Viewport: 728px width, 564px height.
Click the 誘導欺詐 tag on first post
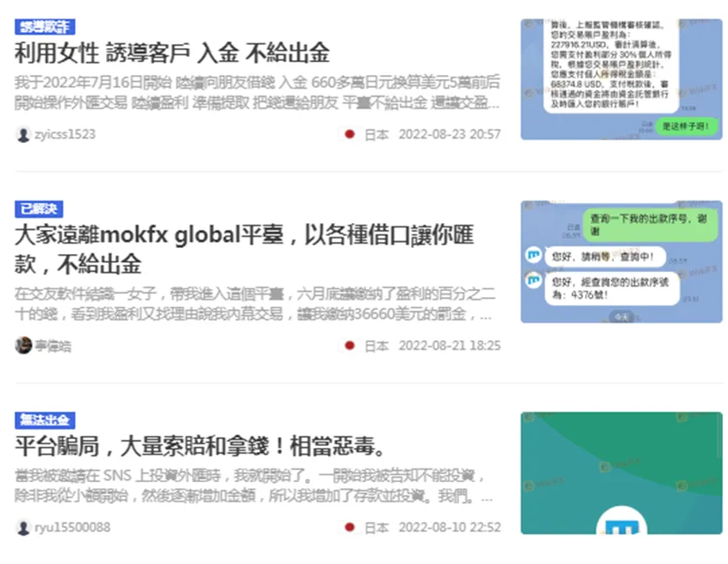(45, 27)
